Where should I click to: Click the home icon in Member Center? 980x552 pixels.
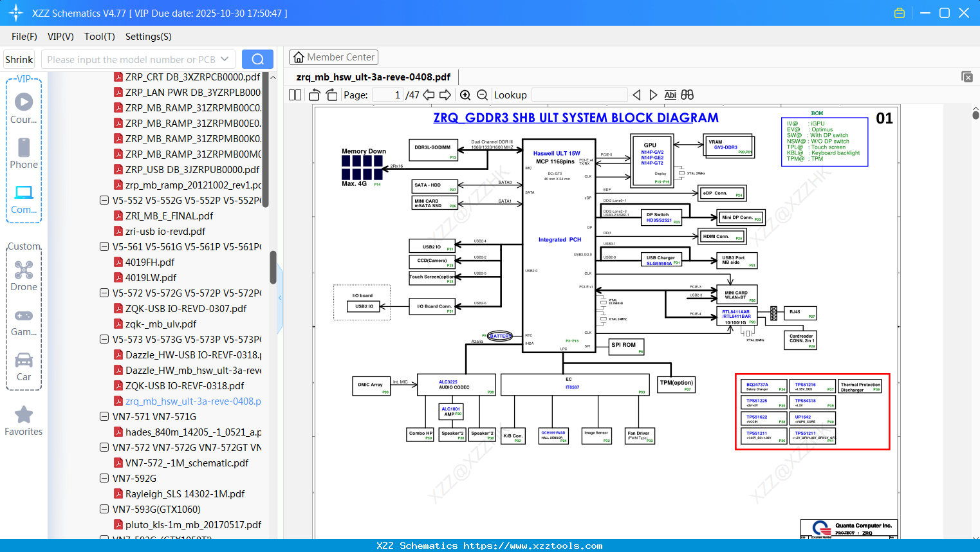coord(299,57)
